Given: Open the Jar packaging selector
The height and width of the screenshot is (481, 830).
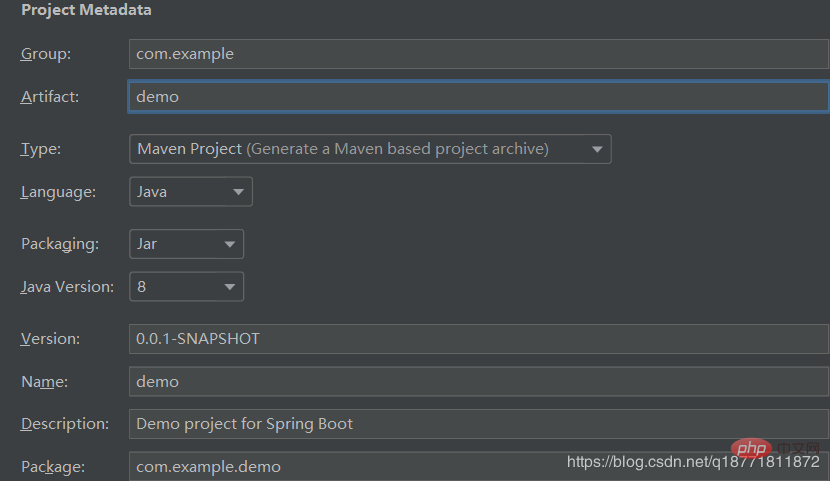Looking at the screenshot, I should coord(186,244).
